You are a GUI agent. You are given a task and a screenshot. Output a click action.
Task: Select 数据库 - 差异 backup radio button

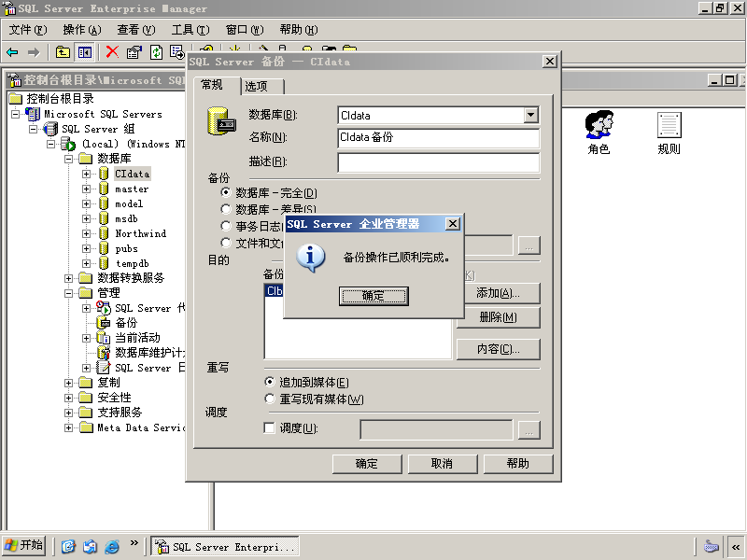pyautogui.click(x=226, y=209)
